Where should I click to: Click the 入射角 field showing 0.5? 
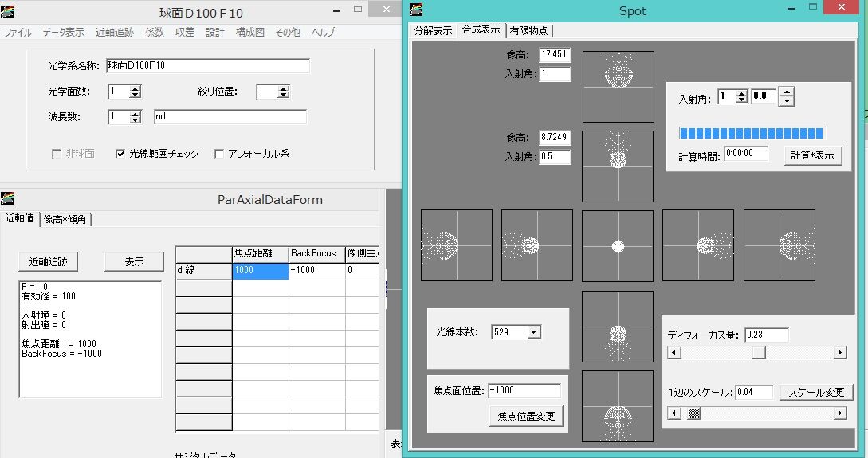556,157
